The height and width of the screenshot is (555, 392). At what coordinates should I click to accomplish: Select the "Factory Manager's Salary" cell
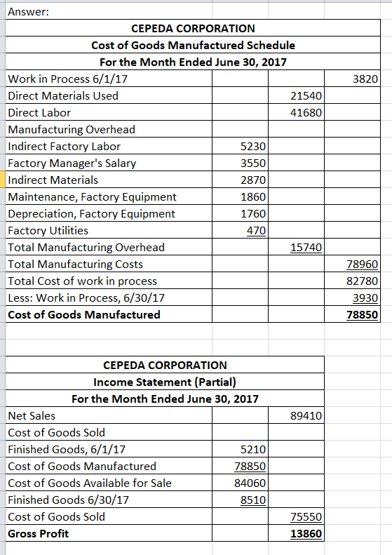click(109, 163)
